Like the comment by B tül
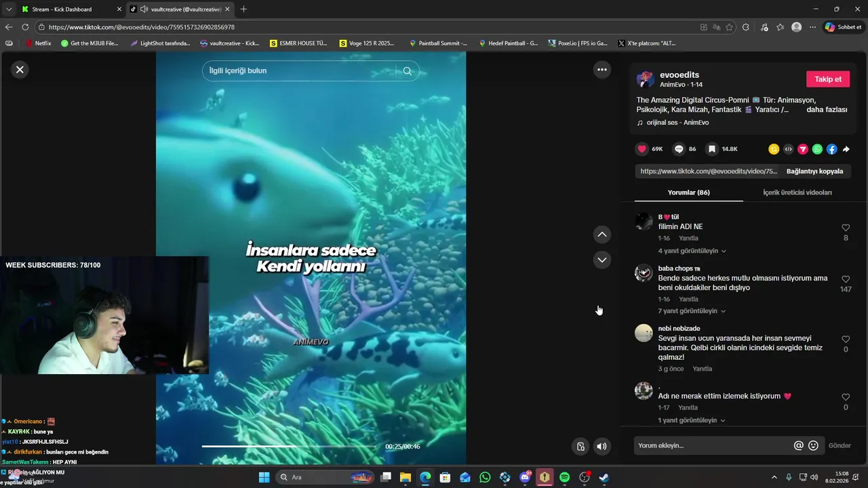 (846, 228)
